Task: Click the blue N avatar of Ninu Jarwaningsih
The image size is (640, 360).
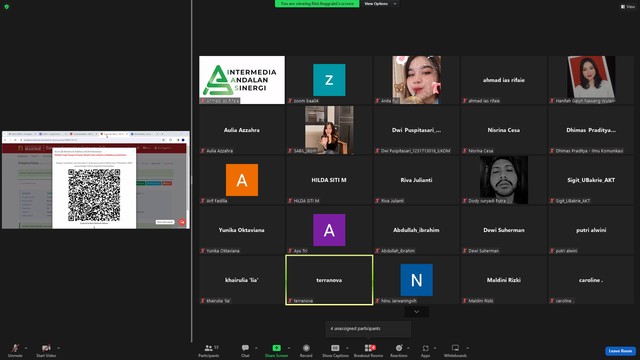Action: (416, 280)
